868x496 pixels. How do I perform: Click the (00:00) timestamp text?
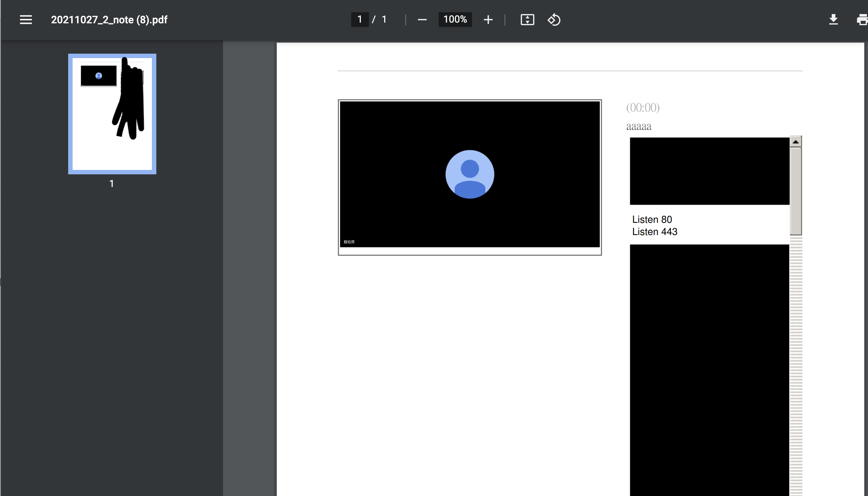[x=643, y=108]
